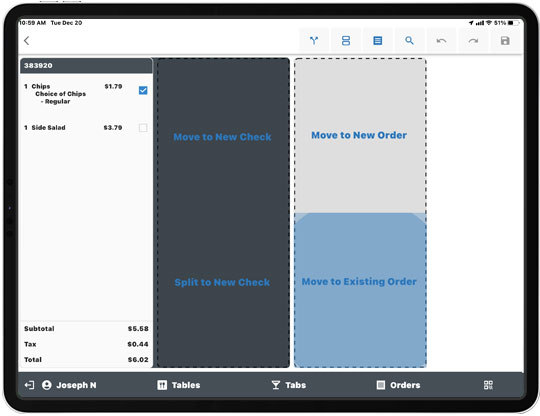Open the QR code scanner icon

488,385
